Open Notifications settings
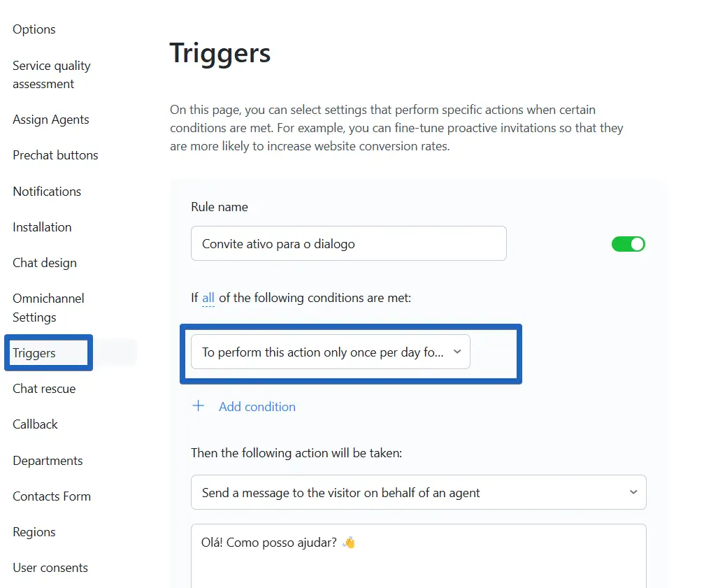This screenshot has height=588, width=711. tap(47, 192)
